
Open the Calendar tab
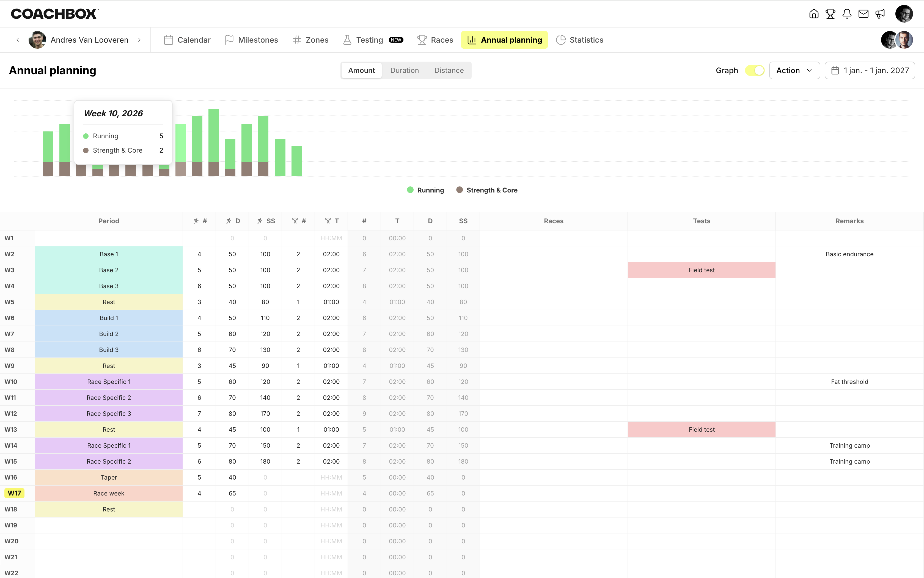[187, 40]
